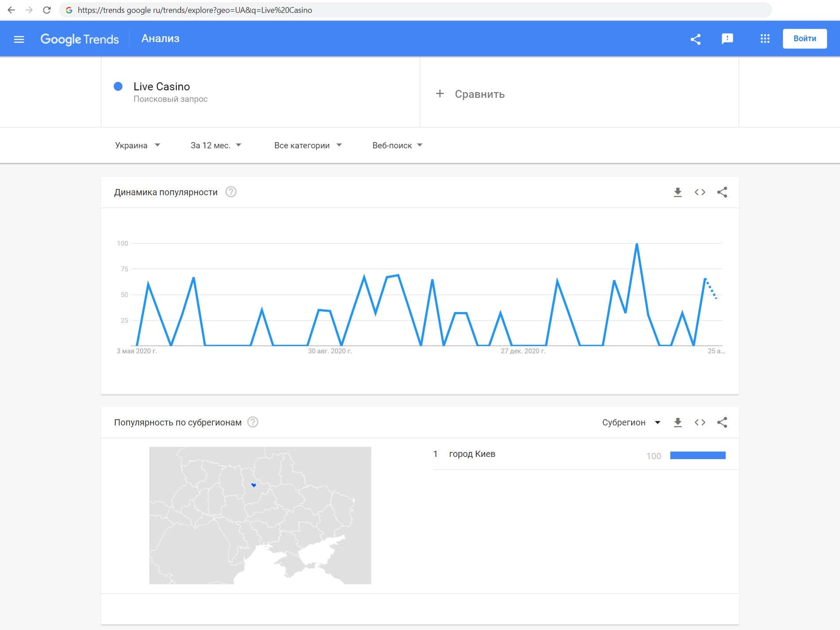Go forward in browser history
The width and height of the screenshot is (840, 630).
point(29,10)
